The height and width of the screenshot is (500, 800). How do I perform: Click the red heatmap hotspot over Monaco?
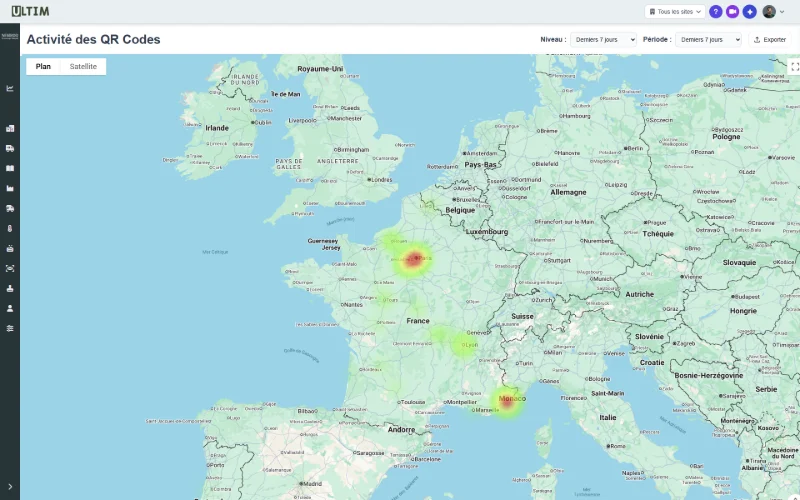(x=507, y=401)
